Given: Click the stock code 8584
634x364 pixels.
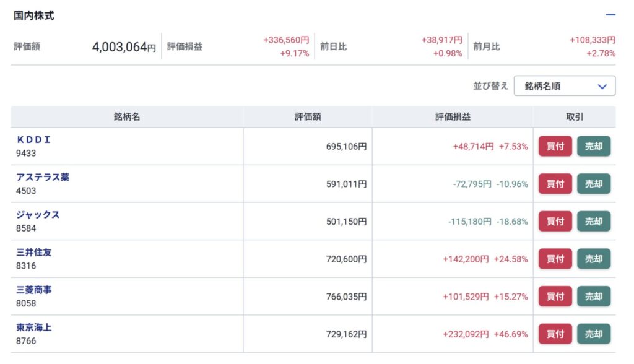Looking at the screenshot, I should [26, 228].
